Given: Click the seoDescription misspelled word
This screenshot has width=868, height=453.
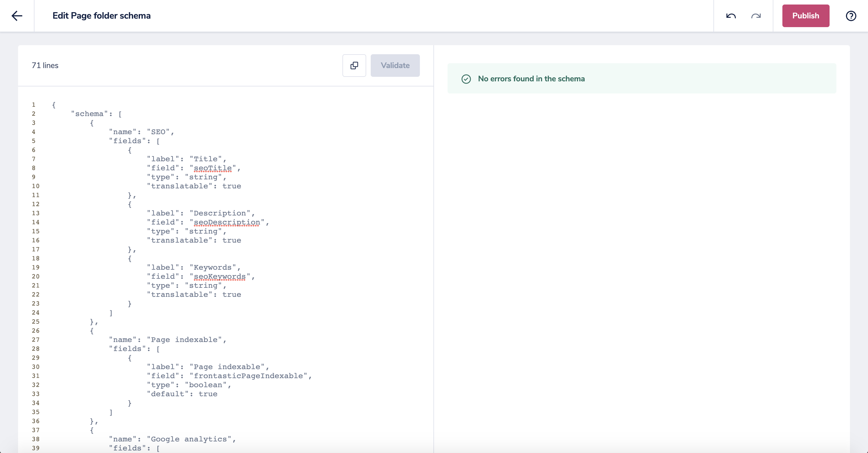Looking at the screenshot, I should pyautogui.click(x=227, y=222).
